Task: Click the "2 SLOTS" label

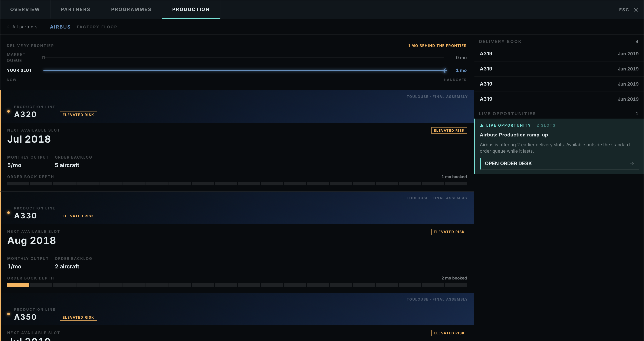Action: coord(546,125)
